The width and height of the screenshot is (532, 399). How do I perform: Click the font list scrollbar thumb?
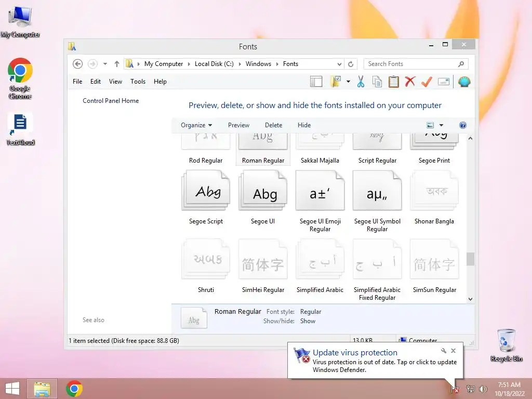pos(470,259)
